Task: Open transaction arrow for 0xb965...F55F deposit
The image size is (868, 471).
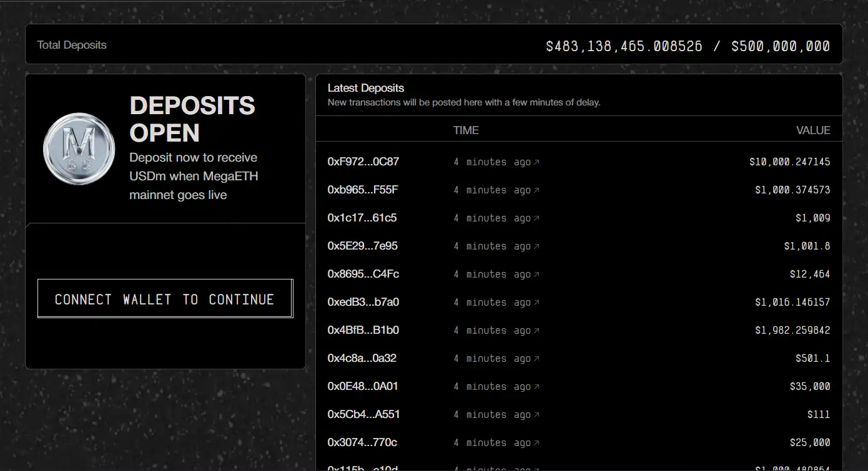Action: (536, 190)
